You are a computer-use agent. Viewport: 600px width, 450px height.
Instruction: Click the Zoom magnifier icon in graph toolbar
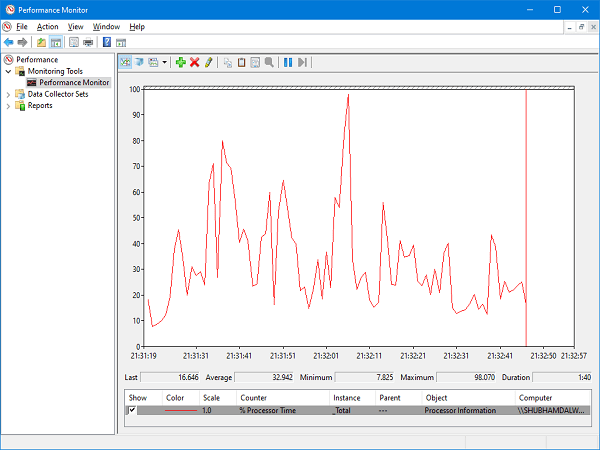click(269, 62)
